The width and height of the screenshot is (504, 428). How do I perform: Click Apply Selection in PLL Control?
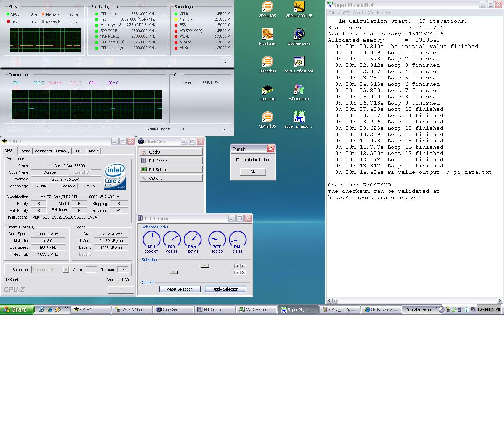coord(225,289)
